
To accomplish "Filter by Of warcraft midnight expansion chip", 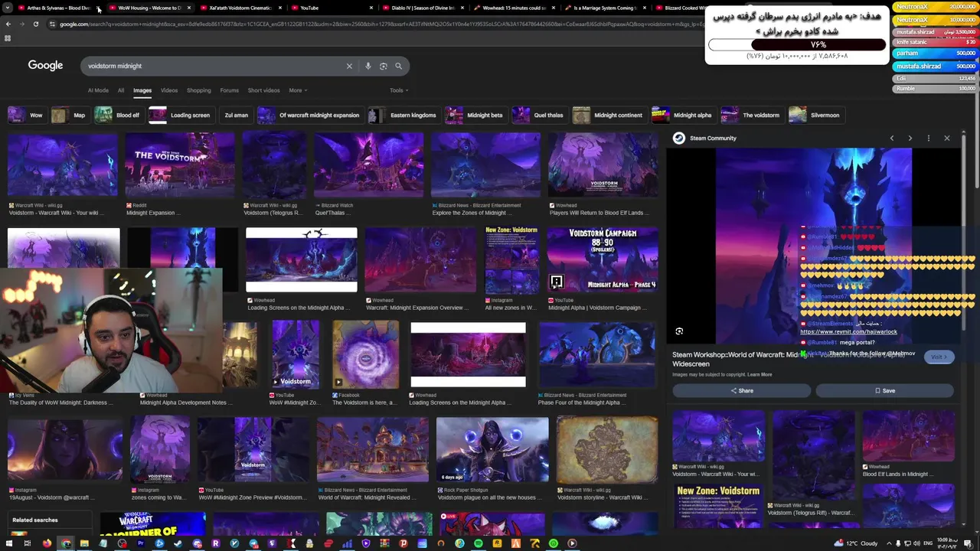I will (x=309, y=115).
